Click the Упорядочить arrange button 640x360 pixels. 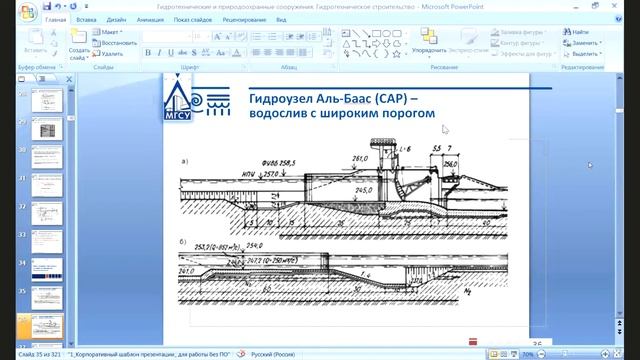429,43
